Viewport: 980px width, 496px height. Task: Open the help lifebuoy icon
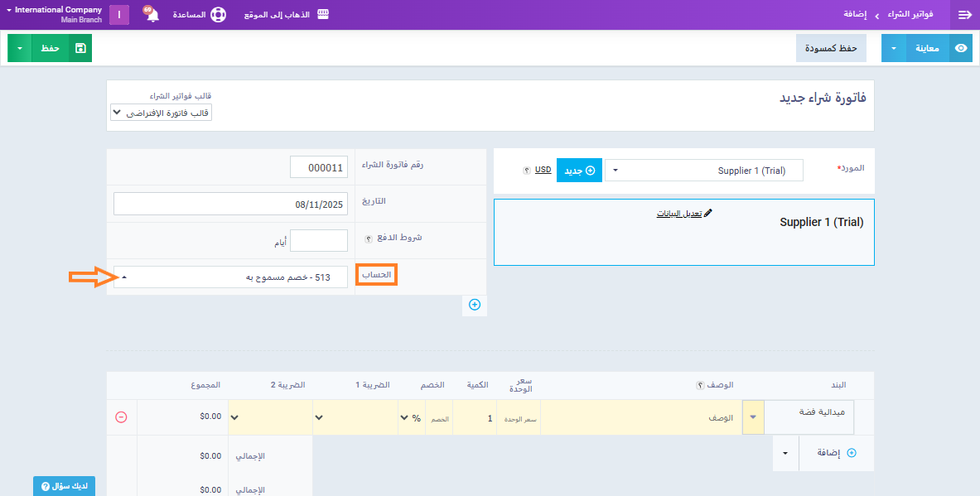click(218, 15)
